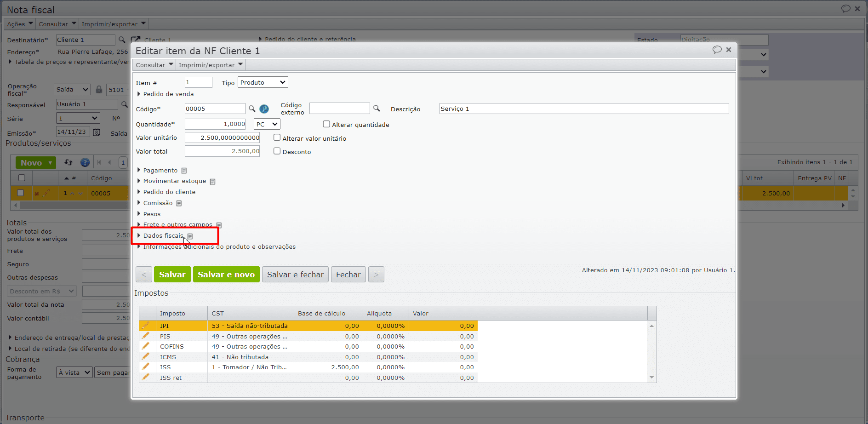The image size is (868, 424).
Task: Click the pencil edit icon in ISS row
Action: 146,367
